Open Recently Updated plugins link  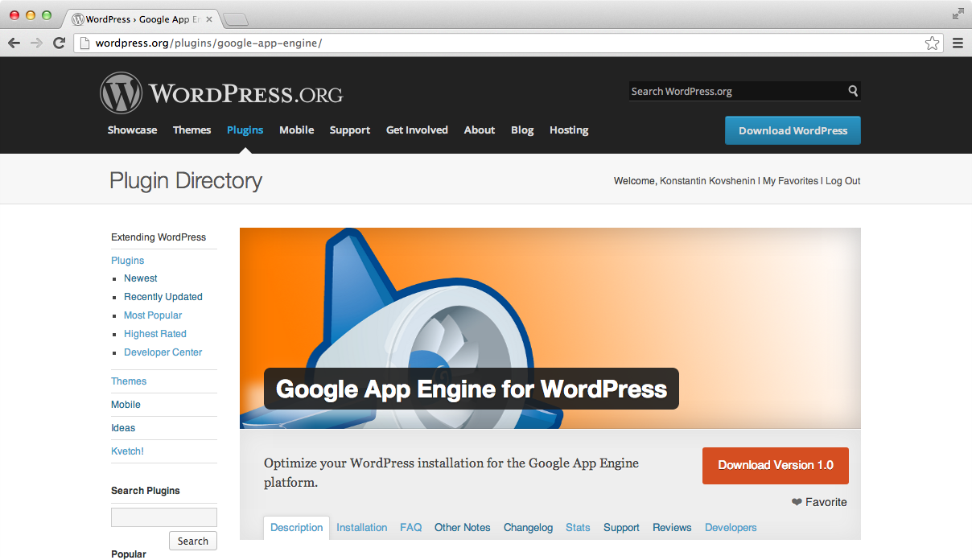(163, 297)
